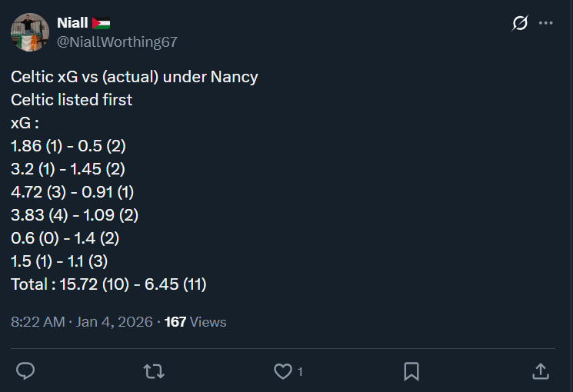Open the Niall display name link
This screenshot has height=392, width=573.
pos(72,23)
